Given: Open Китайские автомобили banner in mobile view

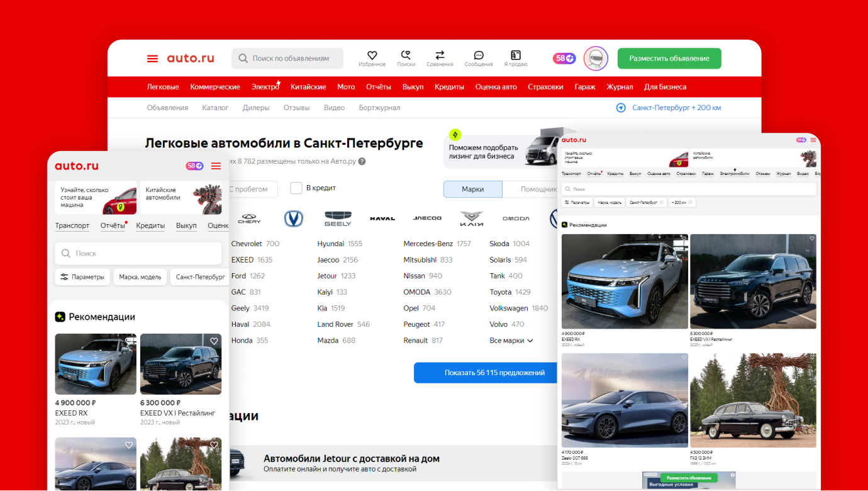Looking at the screenshot, I should point(181,198).
